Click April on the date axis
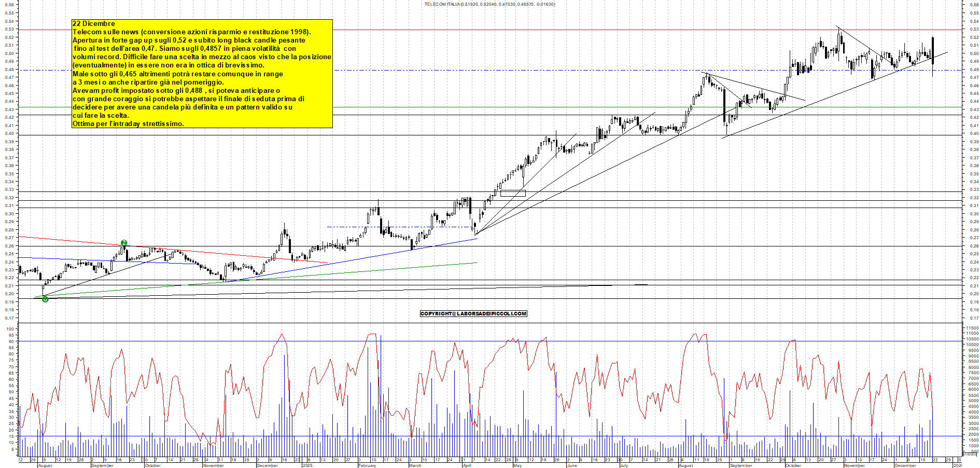 pos(467,465)
